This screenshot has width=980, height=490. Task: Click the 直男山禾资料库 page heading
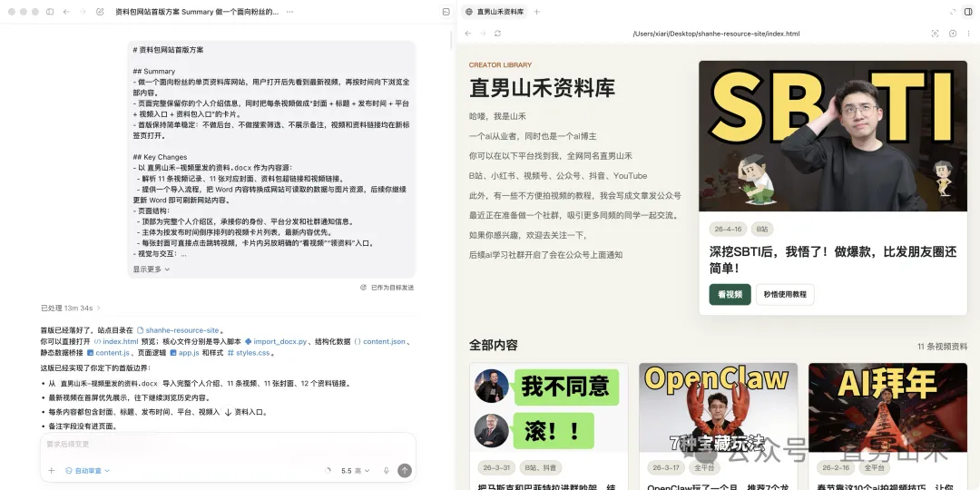pyautogui.click(x=542, y=87)
